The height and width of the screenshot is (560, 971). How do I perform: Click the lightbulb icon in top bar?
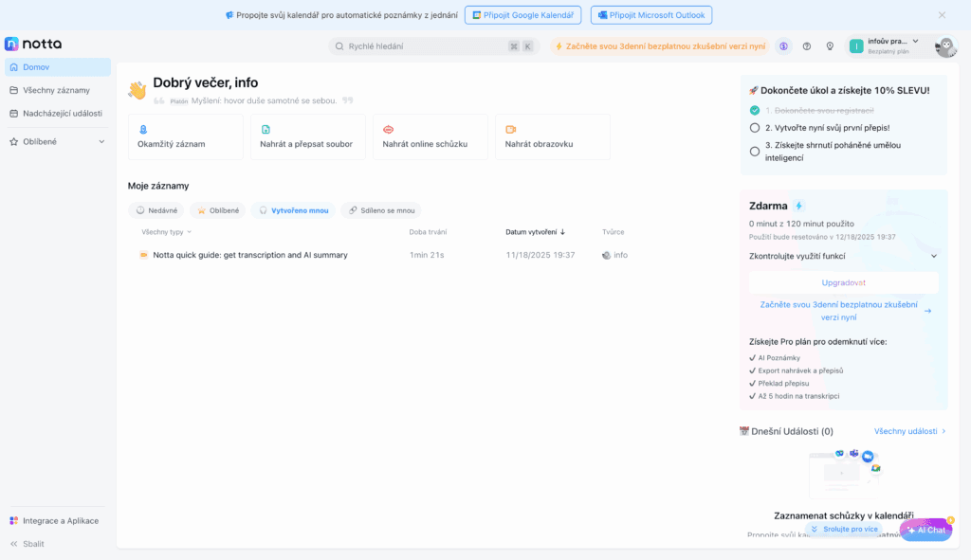click(x=830, y=45)
